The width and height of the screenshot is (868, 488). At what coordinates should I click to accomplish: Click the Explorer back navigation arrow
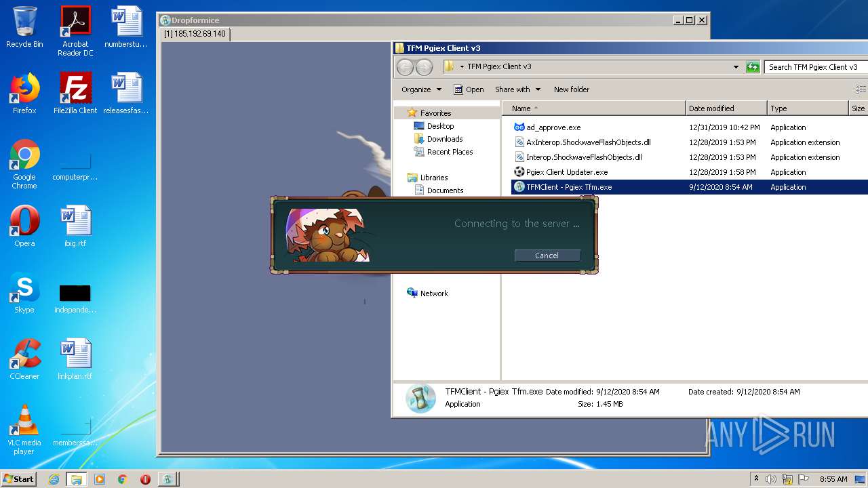(405, 67)
